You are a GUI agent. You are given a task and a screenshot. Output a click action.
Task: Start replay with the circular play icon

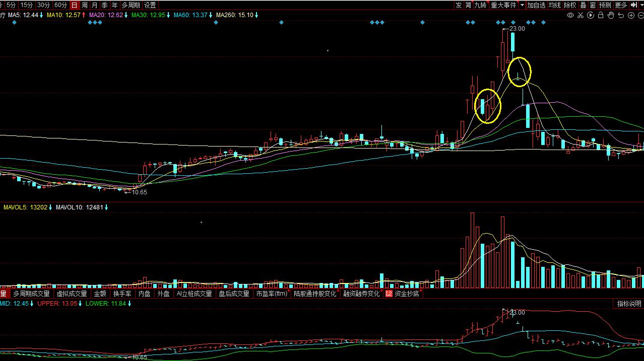[591, 15]
